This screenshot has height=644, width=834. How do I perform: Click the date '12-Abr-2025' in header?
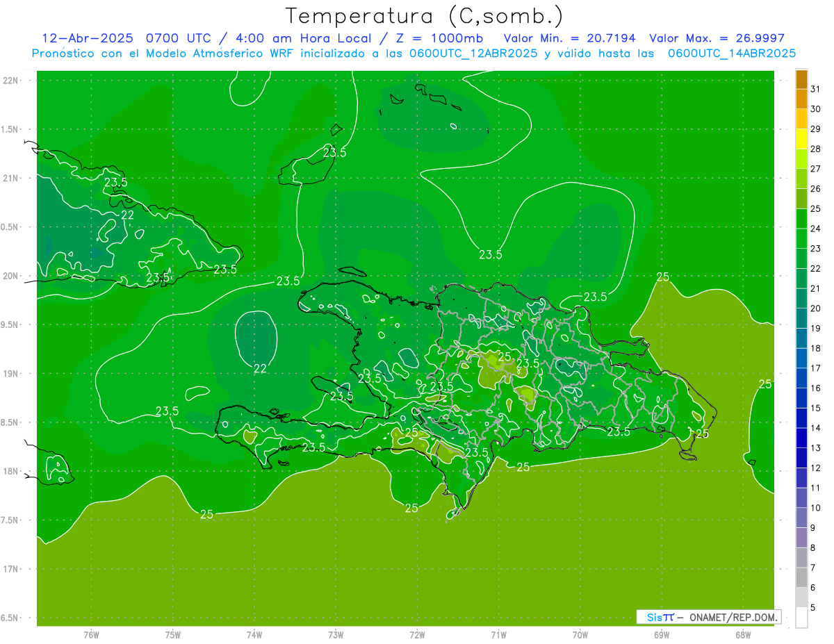[88, 38]
